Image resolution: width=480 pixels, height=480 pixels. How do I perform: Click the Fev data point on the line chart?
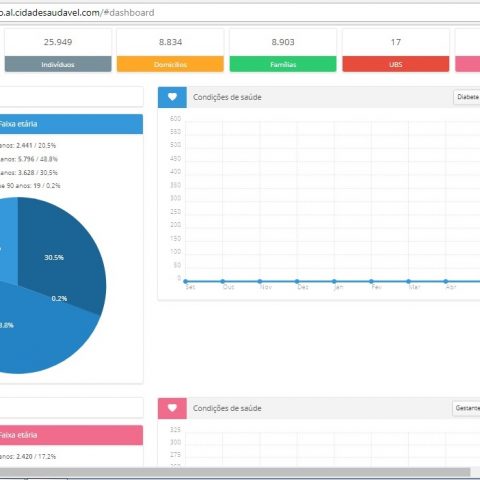click(371, 281)
